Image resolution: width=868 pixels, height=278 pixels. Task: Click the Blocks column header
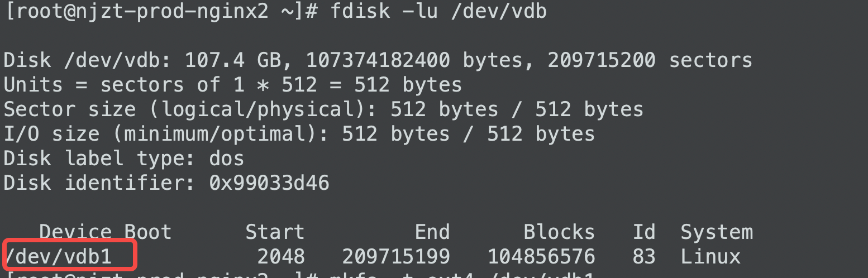point(559,232)
